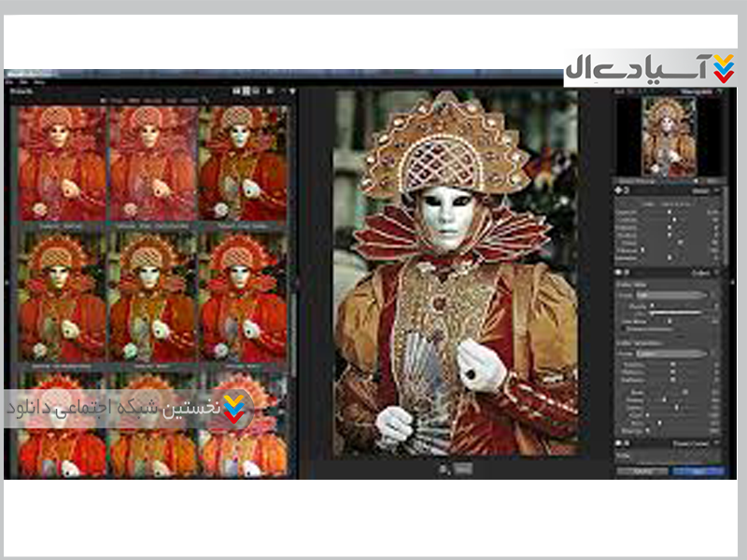
Task: Click the topmost slider in right panel
Action: [669, 213]
